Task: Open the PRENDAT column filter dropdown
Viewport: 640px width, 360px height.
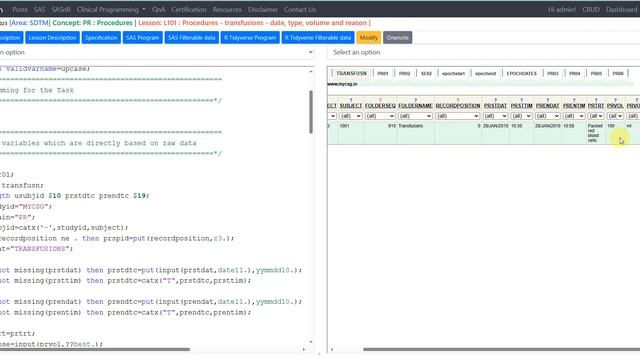Action: coord(548,116)
